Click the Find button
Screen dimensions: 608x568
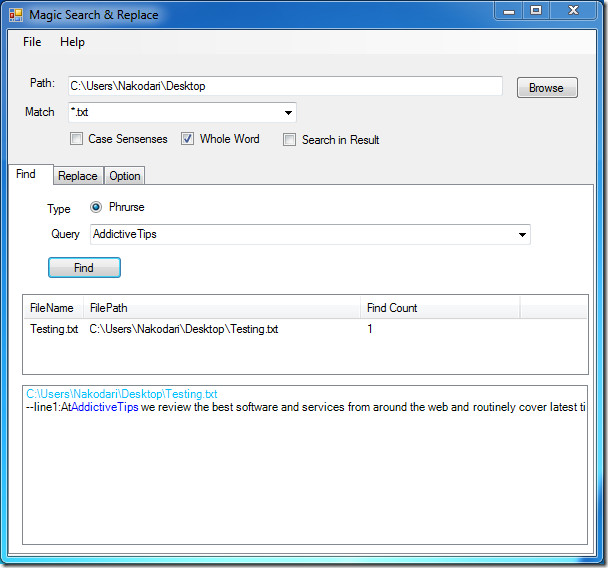coord(84,268)
